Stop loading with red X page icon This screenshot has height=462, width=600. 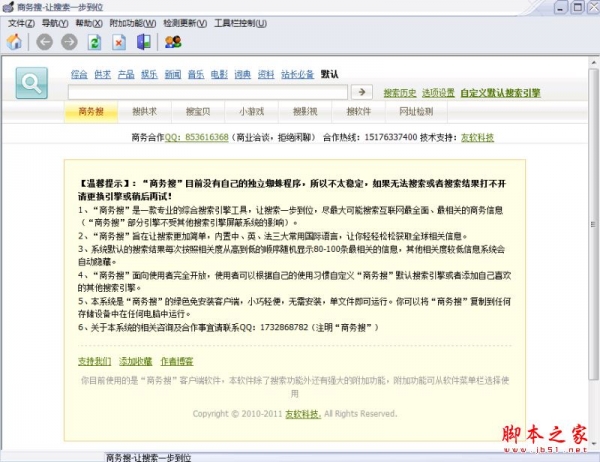click(x=119, y=42)
